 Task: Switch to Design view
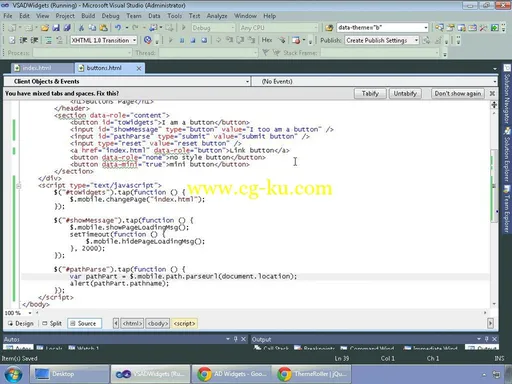point(21,323)
